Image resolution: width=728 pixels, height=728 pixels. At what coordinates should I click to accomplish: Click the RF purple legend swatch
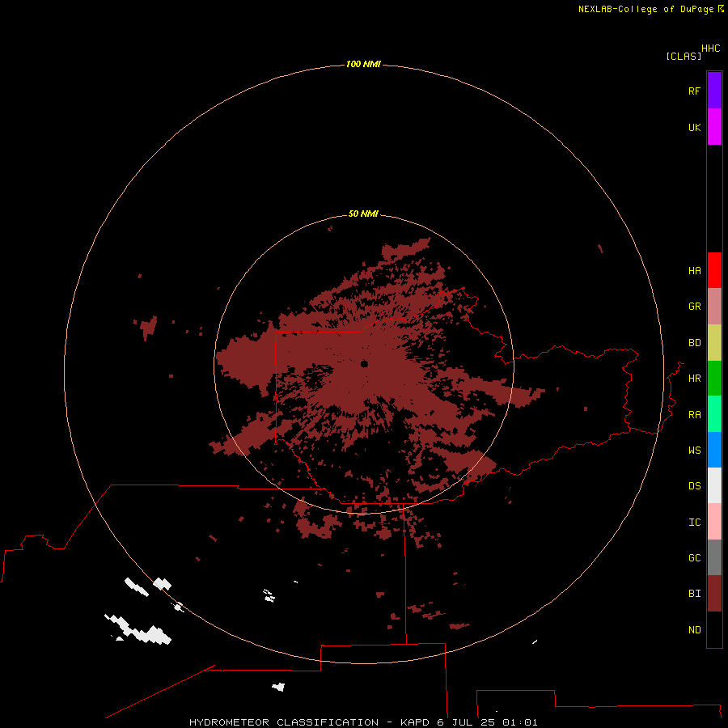click(714, 91)
